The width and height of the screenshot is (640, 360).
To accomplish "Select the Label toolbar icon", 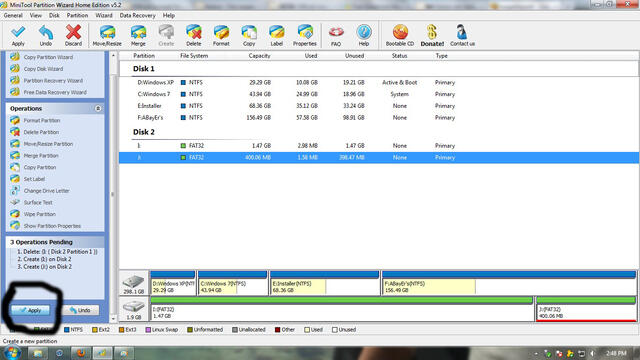I will 276,36.
